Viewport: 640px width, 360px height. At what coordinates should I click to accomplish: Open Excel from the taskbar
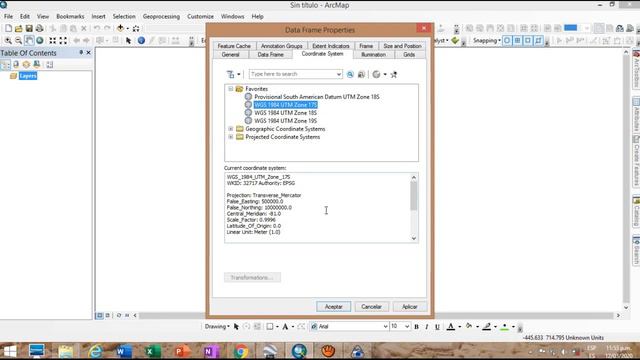152,351
